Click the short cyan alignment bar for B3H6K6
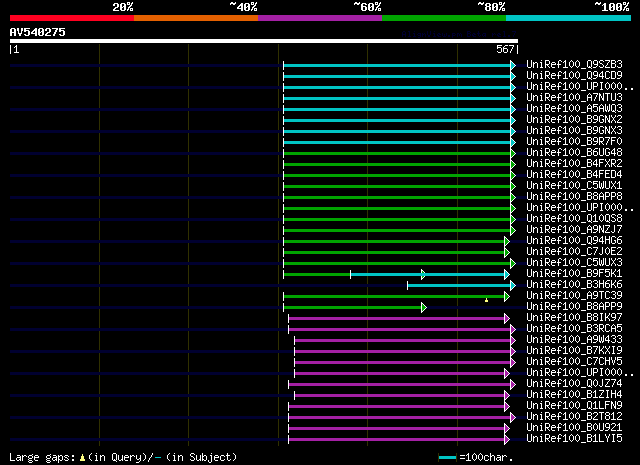This screenshot has height=465, width=640. click(459, 286)
